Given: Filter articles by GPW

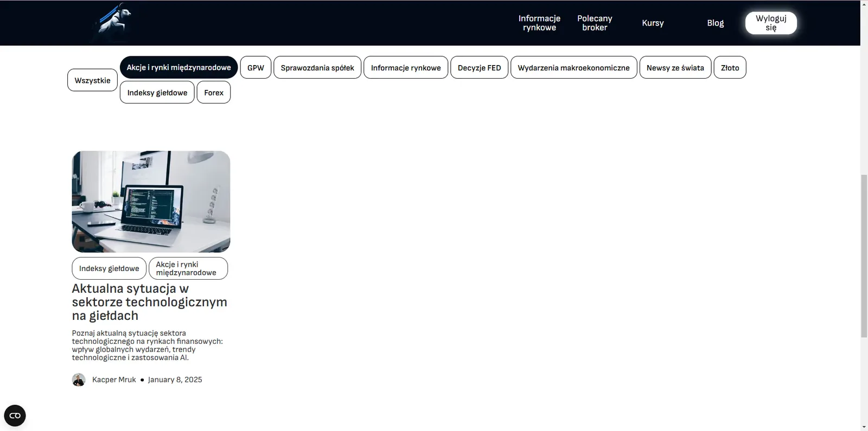Looking at the screenshot, I should [x=256, y=68].
